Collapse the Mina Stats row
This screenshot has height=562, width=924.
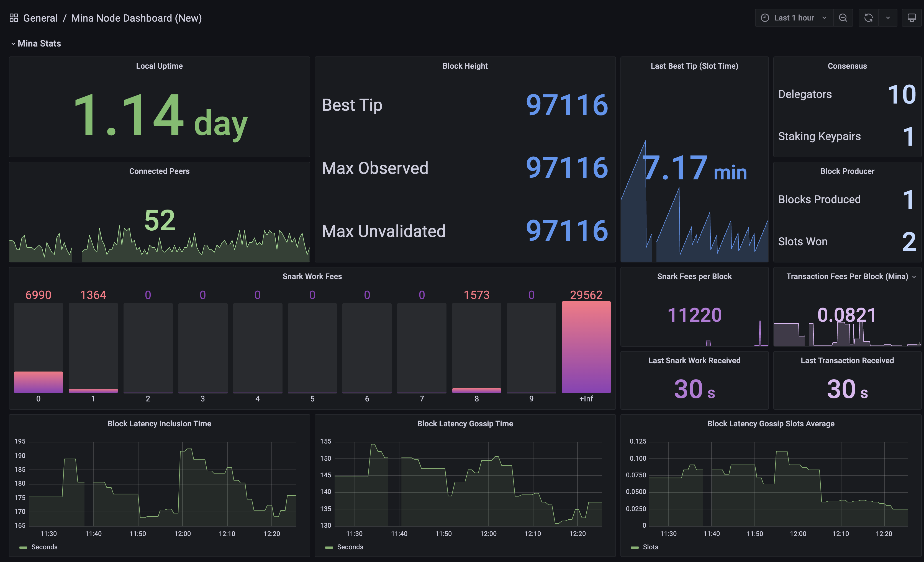coord(13,43)
